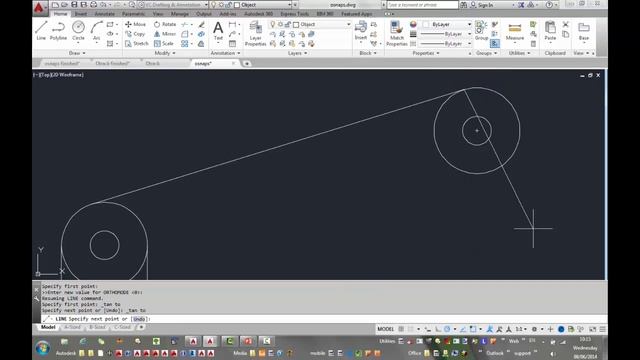Choose the Rotate command
This screenshot has height=360, width=640.
165,24
